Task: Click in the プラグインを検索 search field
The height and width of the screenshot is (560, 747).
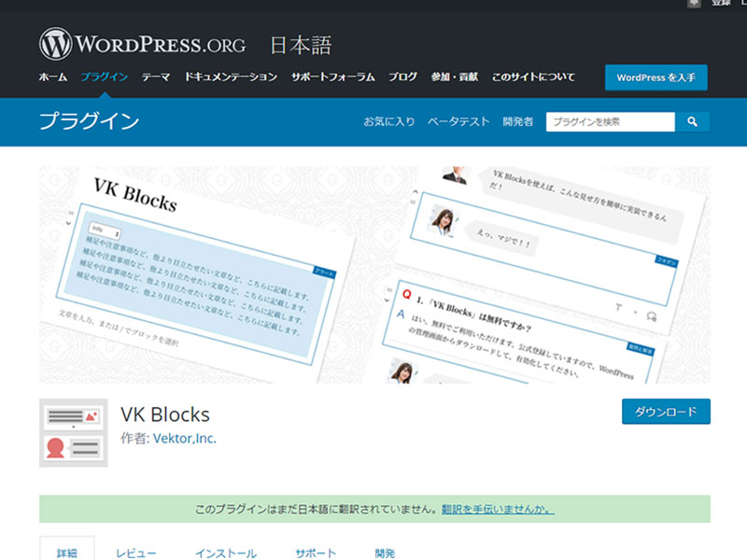Action: point(610,122)
